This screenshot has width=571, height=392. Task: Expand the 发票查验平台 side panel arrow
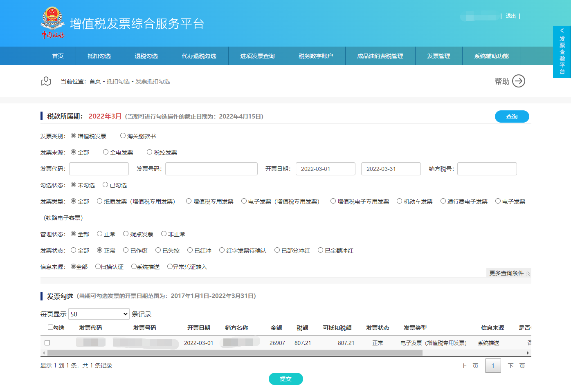562,31
